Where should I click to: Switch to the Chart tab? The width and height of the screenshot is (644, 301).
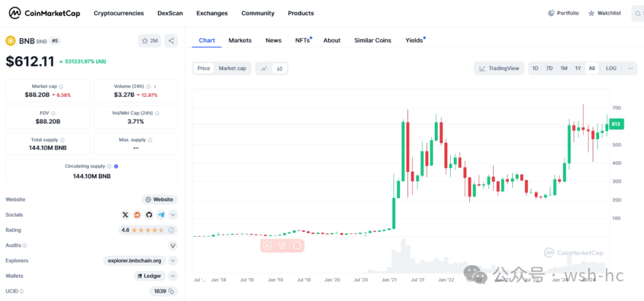[x=207, y=40]
